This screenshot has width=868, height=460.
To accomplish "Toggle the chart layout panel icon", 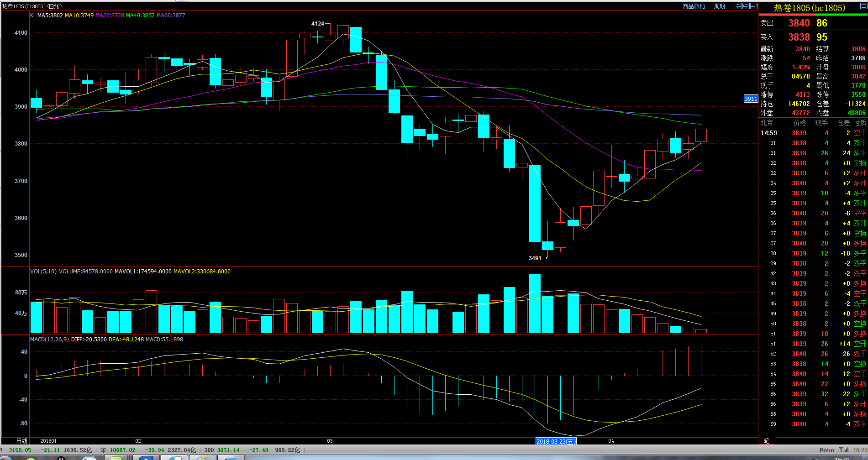I will pyautogui.click(x=753, y=6).
